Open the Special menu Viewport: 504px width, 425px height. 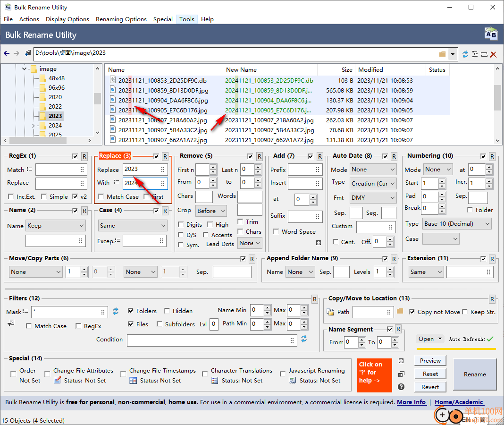[x=163, y=19]
